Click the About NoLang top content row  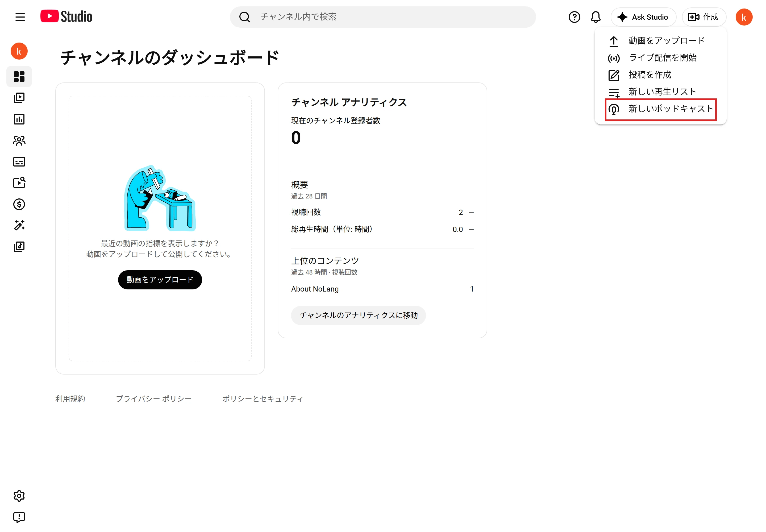(x=382, y=289)
